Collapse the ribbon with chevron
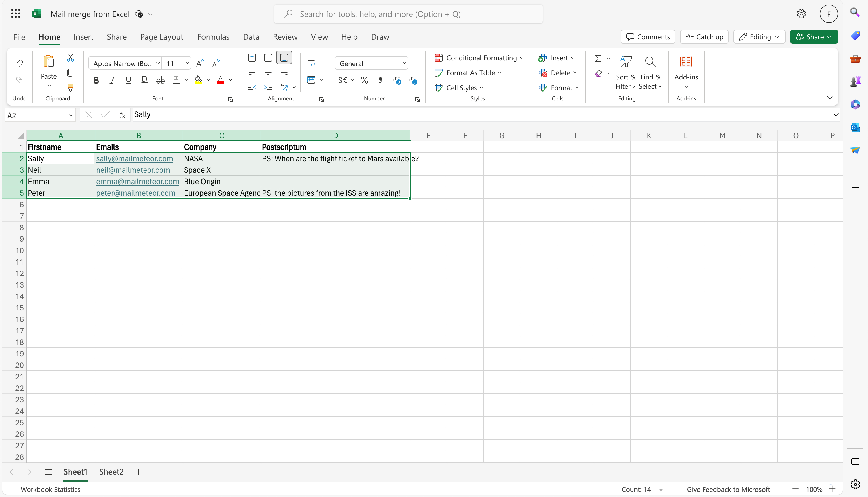The image size is (868, 497). (x=830, y=98)
